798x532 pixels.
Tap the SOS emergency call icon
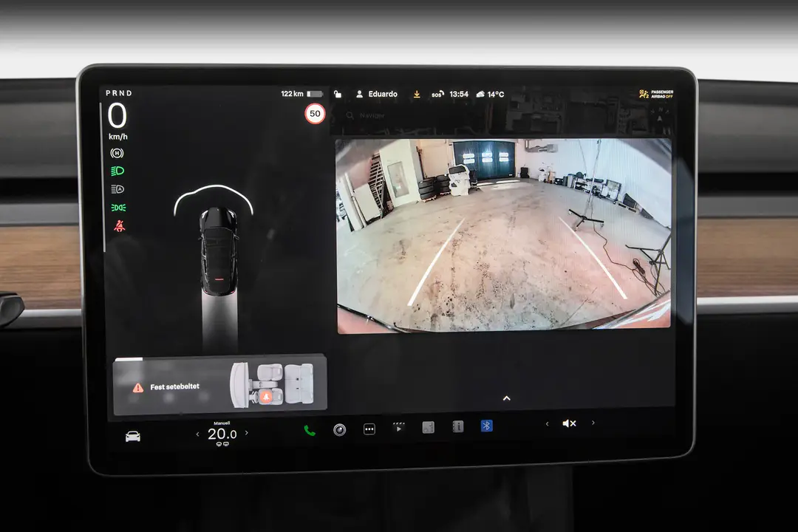click(x=437, y=94)
